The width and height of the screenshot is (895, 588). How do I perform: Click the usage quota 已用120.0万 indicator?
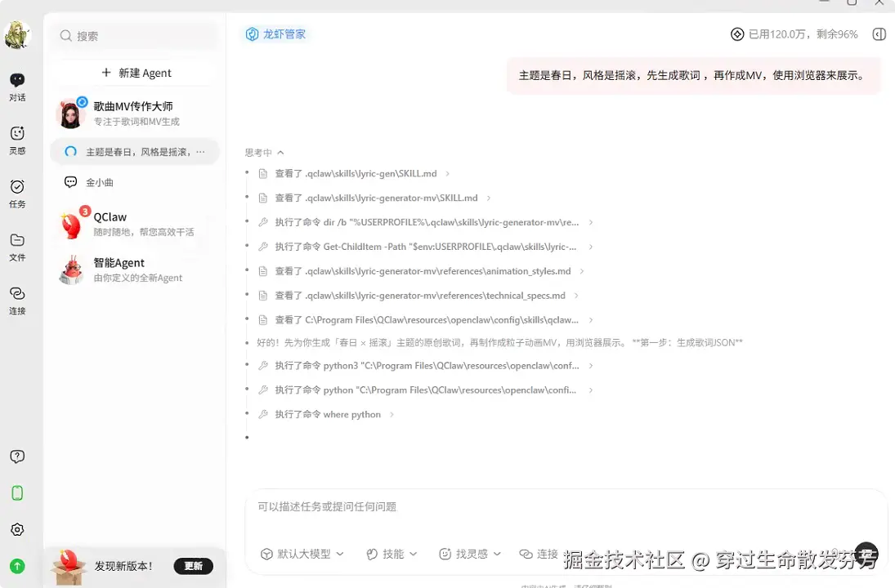click(794, 34)
